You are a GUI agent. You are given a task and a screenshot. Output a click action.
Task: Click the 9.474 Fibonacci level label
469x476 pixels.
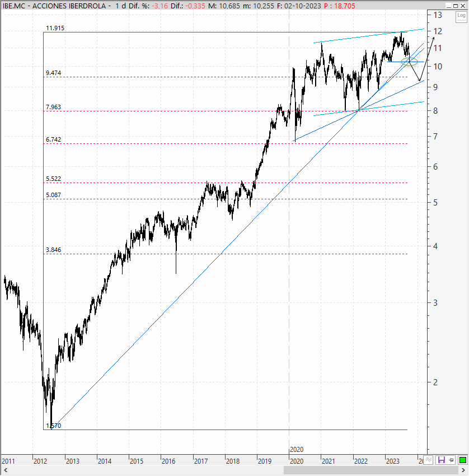(x=53, y=73)
